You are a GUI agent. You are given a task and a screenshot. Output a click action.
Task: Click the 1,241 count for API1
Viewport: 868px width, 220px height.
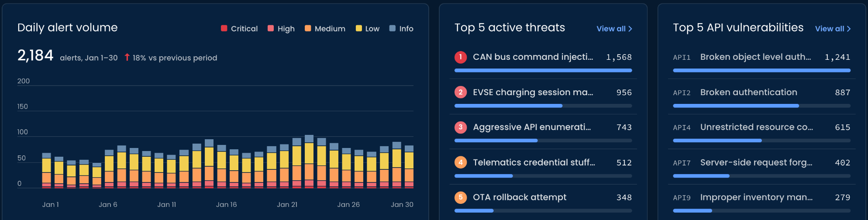click(x=837, y=57)
